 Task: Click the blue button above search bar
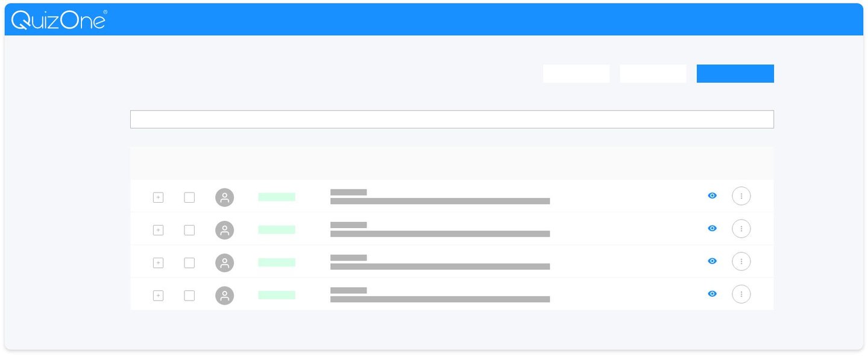(735, 74)
